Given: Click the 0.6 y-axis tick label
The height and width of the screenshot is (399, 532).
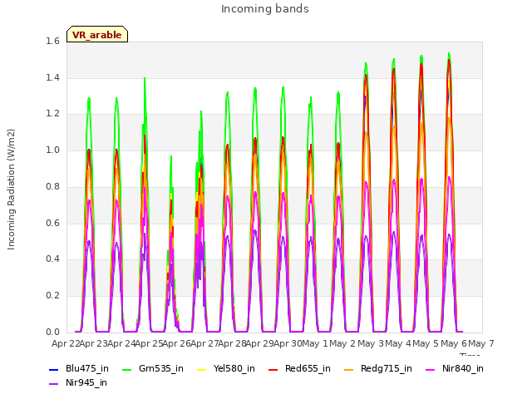Looking at the screenshot, I should (52, 223).
